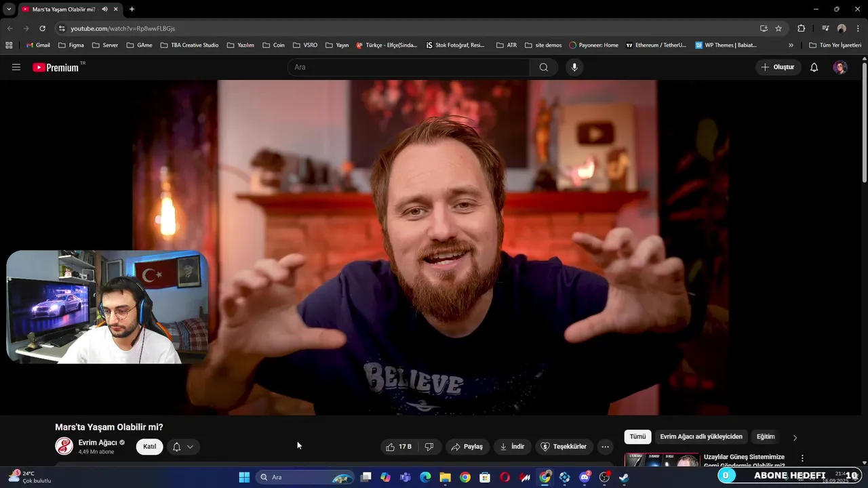Viewport: 868px width, 488px height.
Task: Bookmark this page with the star
Action: coord(778,28)
